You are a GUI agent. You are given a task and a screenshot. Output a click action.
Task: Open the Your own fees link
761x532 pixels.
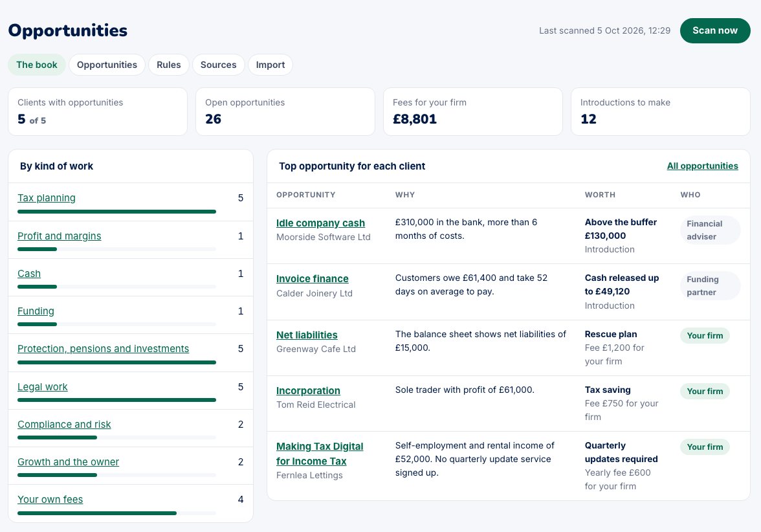(50, 500)
